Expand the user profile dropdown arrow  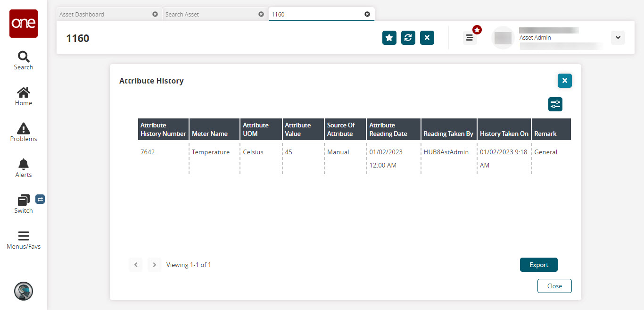click(618, 38)
